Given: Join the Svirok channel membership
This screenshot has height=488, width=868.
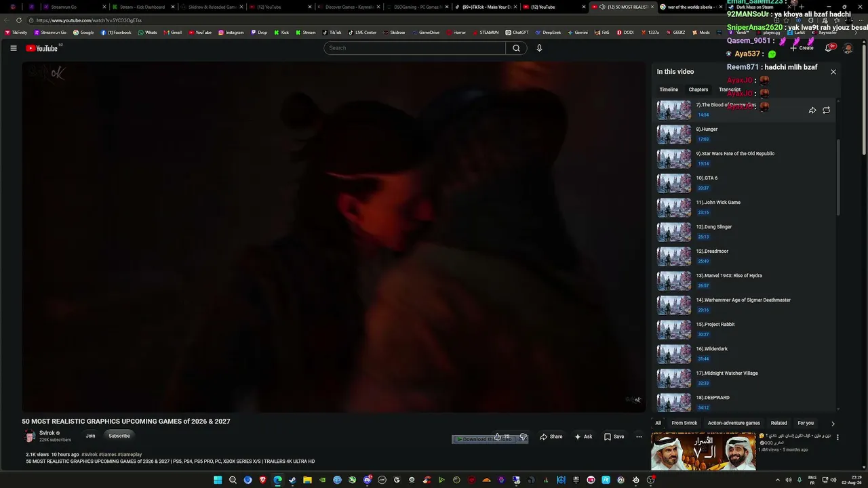Looking at the screenshot, I should (x=90, y=436).
